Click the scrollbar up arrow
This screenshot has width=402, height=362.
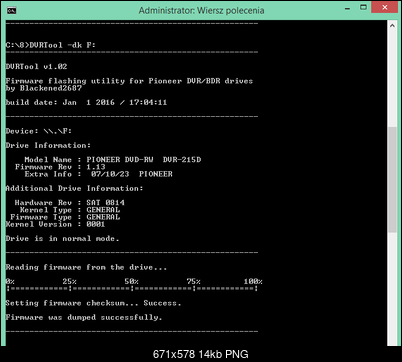pyautogui.click(x=392, y=25)
